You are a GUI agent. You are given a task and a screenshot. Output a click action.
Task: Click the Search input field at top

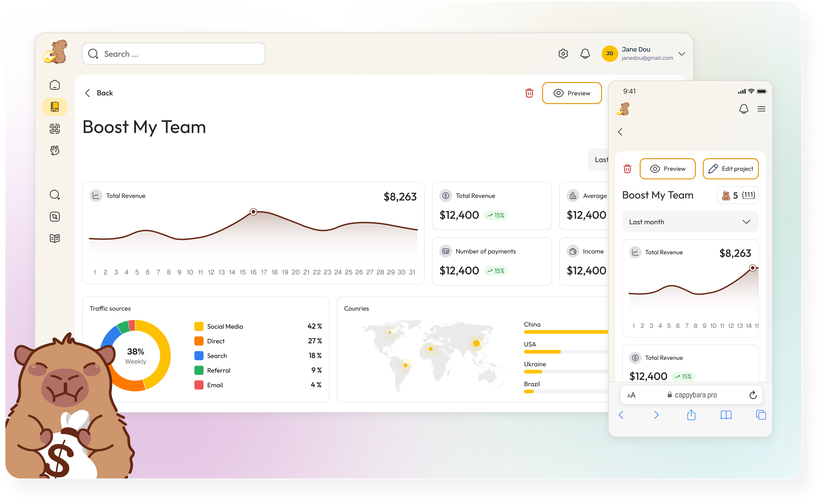click(173, 53)
